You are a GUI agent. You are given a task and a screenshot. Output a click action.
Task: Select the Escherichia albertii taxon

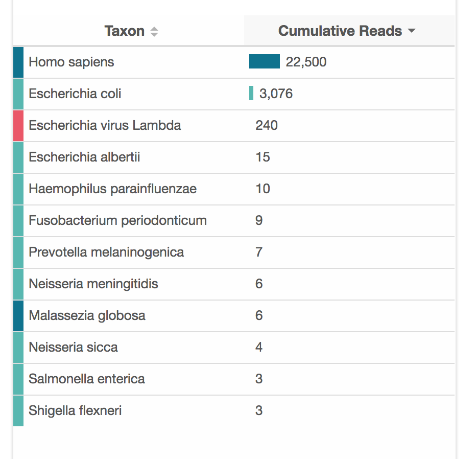pyautogui.click(x=84, y=157)
